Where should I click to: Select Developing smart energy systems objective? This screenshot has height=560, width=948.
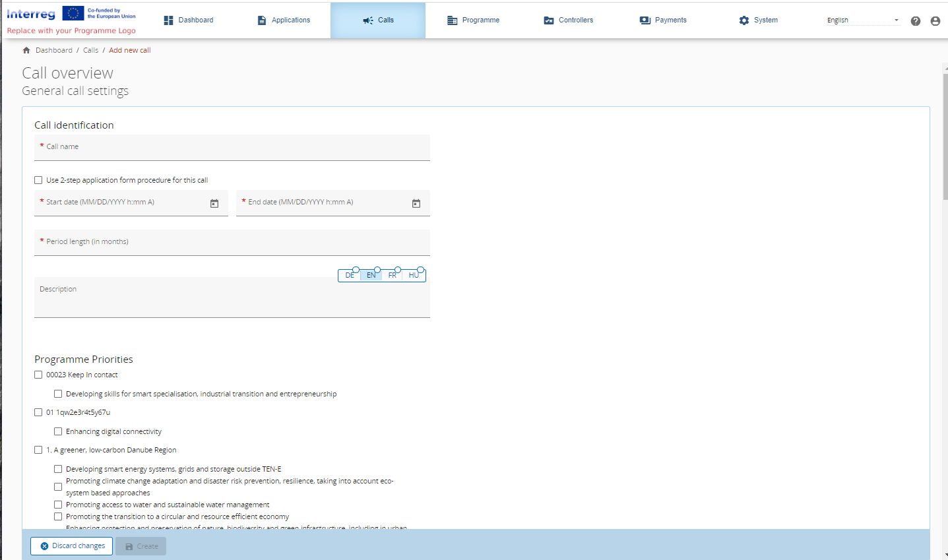[58, 469]
